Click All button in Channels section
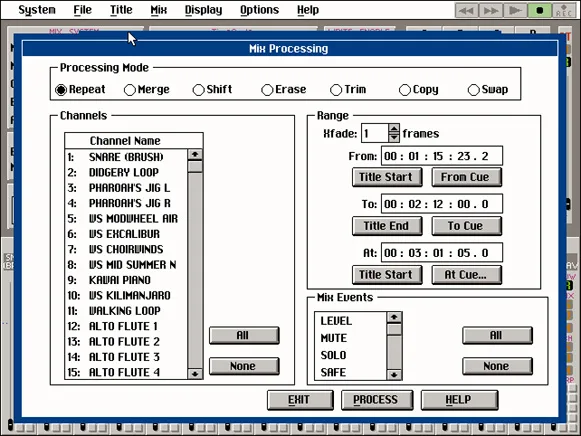The image size is (581, 436). (x=244, y=335)
